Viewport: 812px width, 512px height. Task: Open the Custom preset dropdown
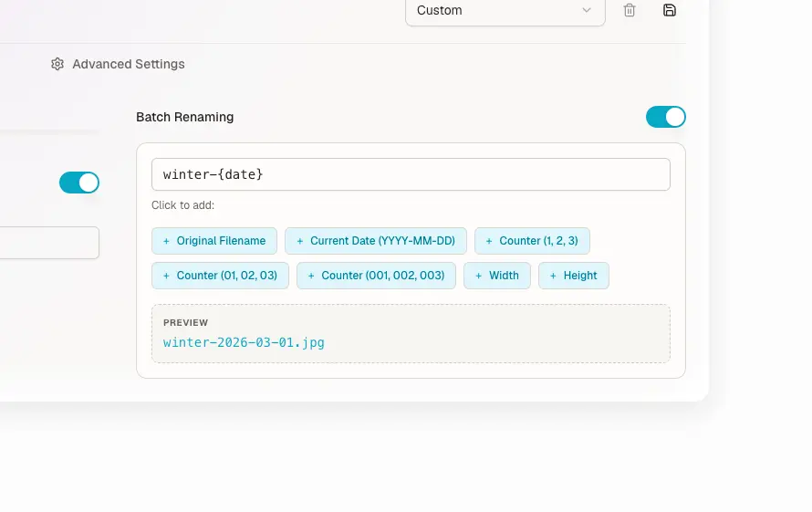505,11
